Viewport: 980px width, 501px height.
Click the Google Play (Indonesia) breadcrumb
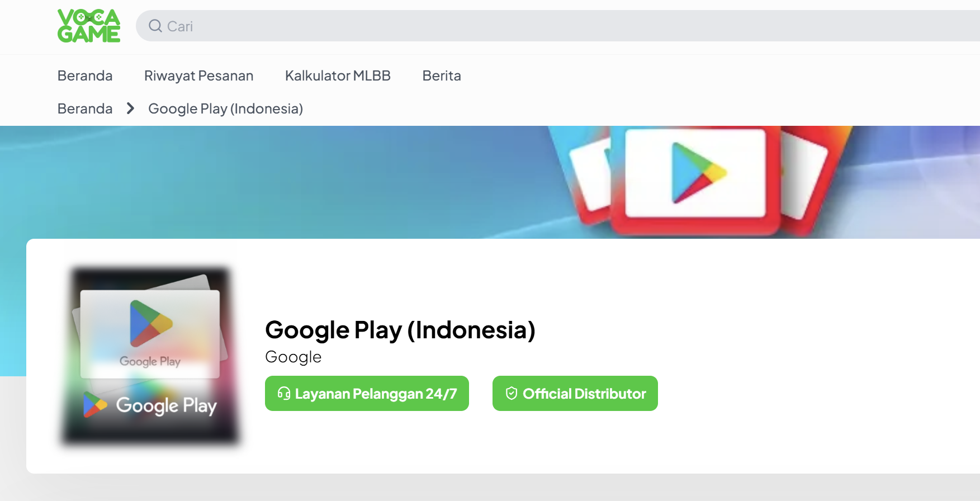tap(225, 108)
